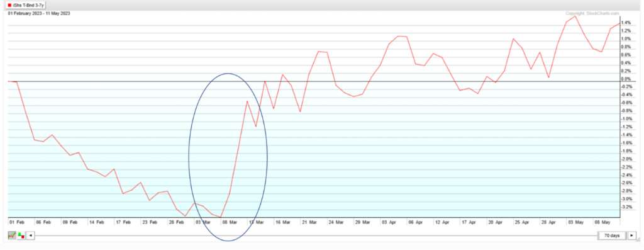644x250 pixels.
Task: Click the 29 Mar axis label
Action: click(363, 222)
